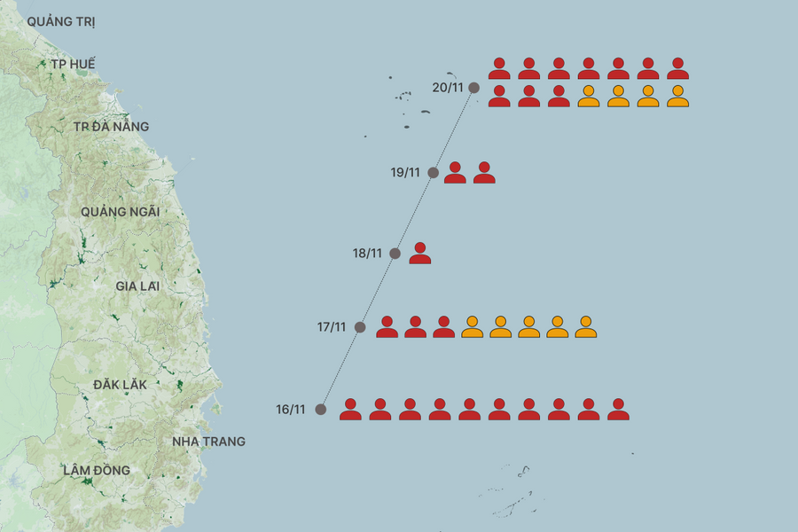
Task: Select the Gia Lai province label
Action: [137, 286]
